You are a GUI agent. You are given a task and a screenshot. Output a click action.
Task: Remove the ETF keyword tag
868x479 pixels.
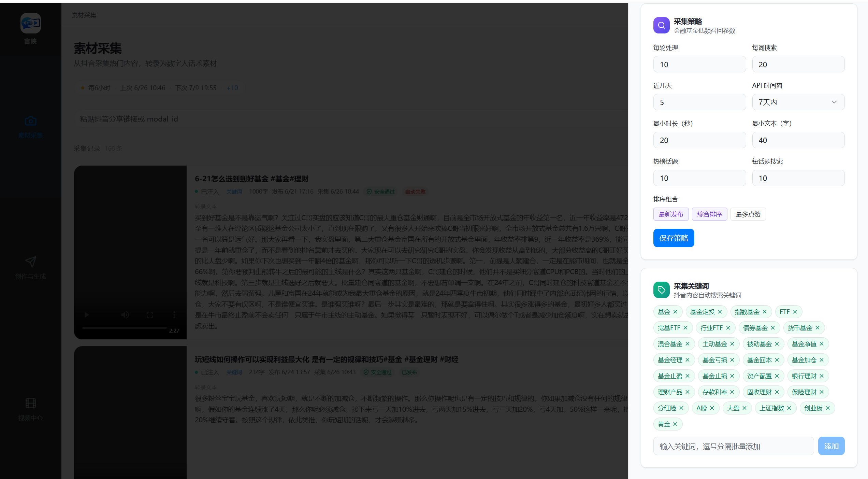795,312
